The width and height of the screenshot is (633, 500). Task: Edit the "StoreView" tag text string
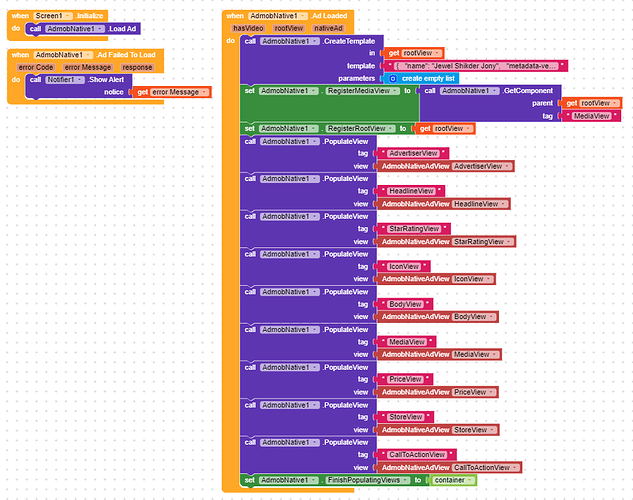click(x=406, y=417)
